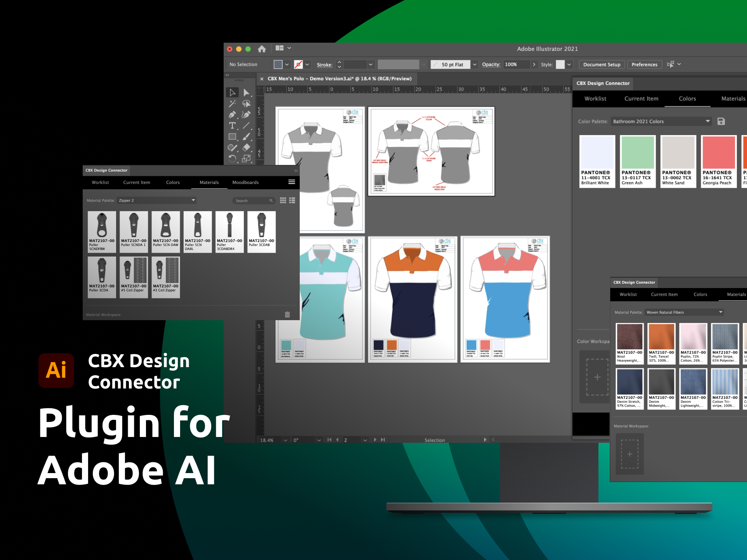Click the Fill color swatch in control bar

pos(278,64)
